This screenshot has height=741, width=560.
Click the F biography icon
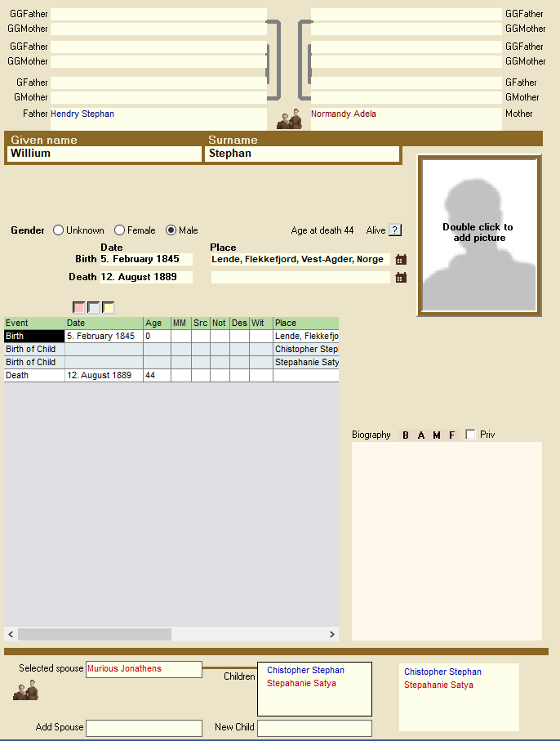[451, 435]
